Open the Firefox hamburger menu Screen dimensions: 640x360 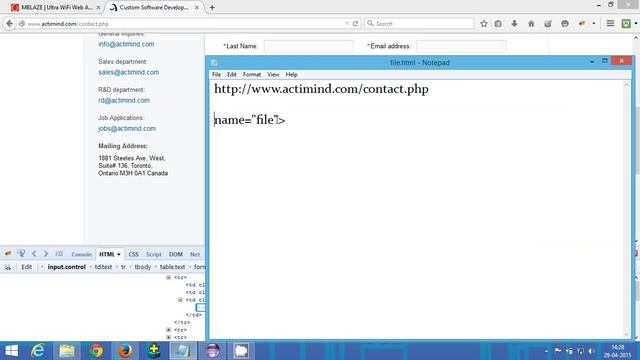pos(610,24)
